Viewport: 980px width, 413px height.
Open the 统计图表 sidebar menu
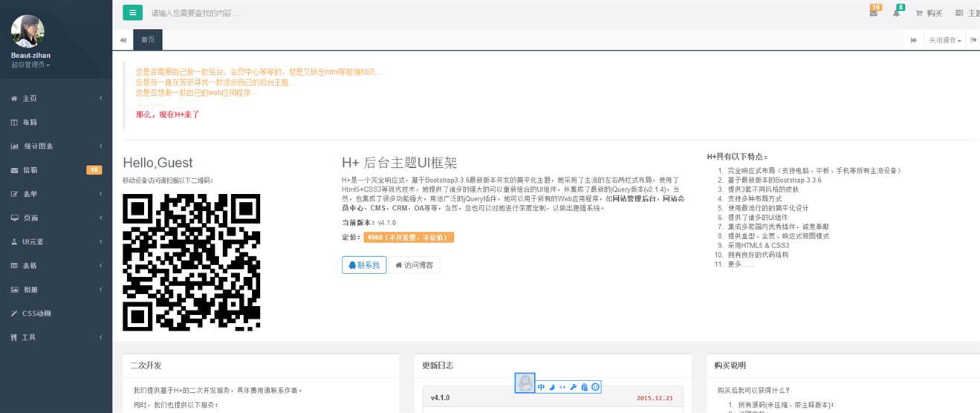56,146
